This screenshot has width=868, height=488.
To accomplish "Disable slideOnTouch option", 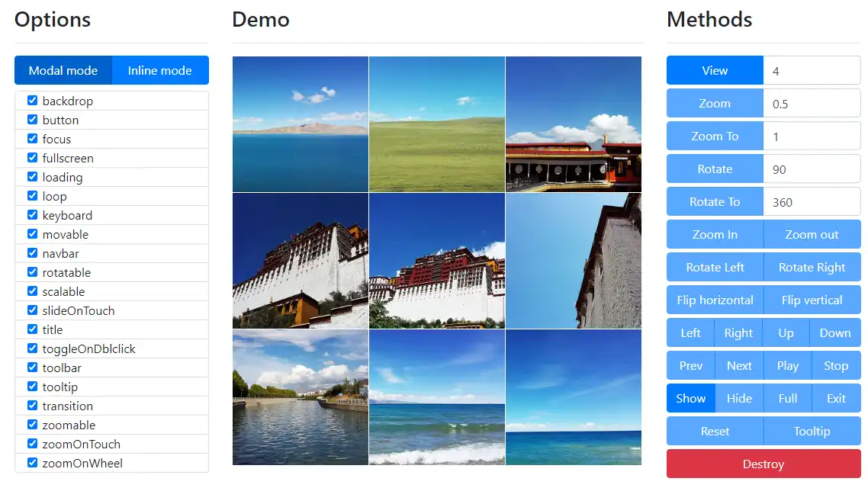I will coord(33,310).
